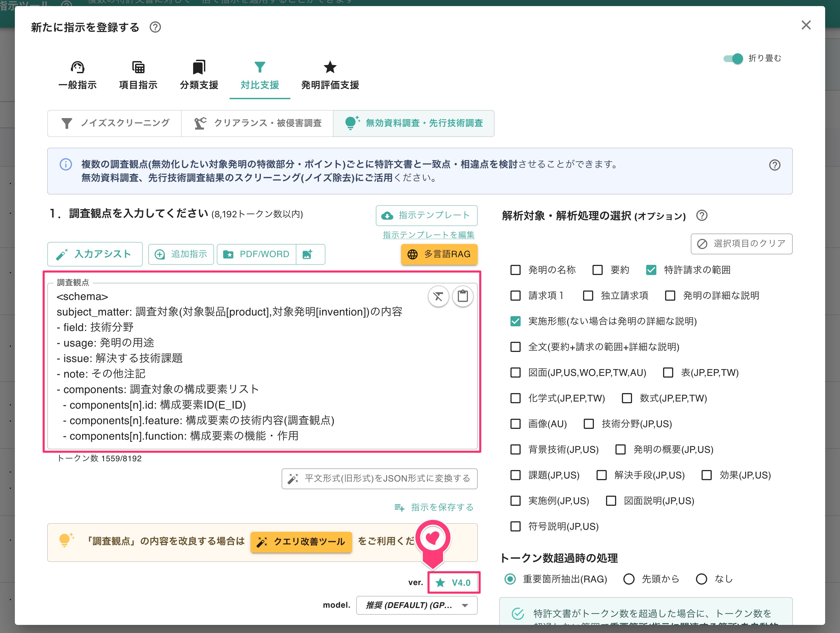
Task: Uncheck the 特許請求の範囲 checkbox
Action: pyautogui.click(x=651, y=270)
